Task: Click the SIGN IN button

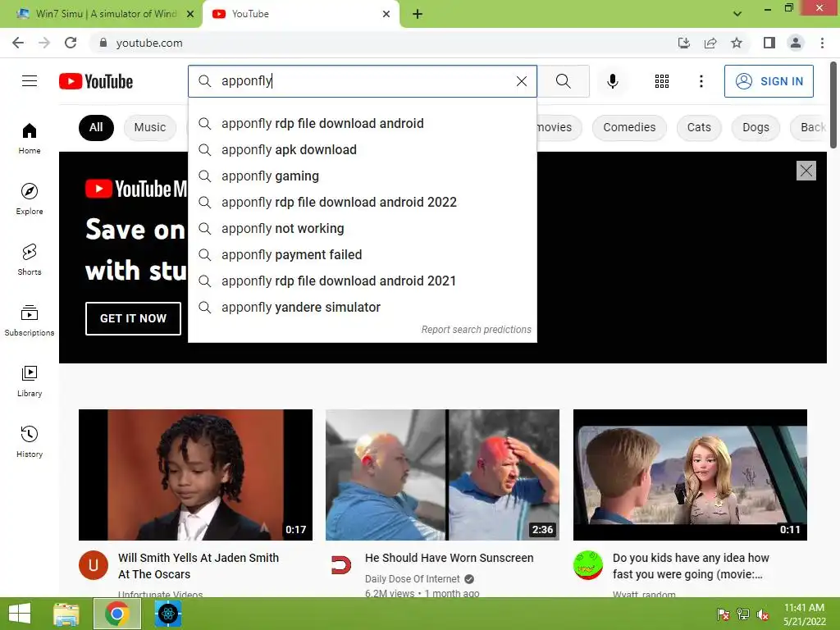Action: (x=769, y=81)
